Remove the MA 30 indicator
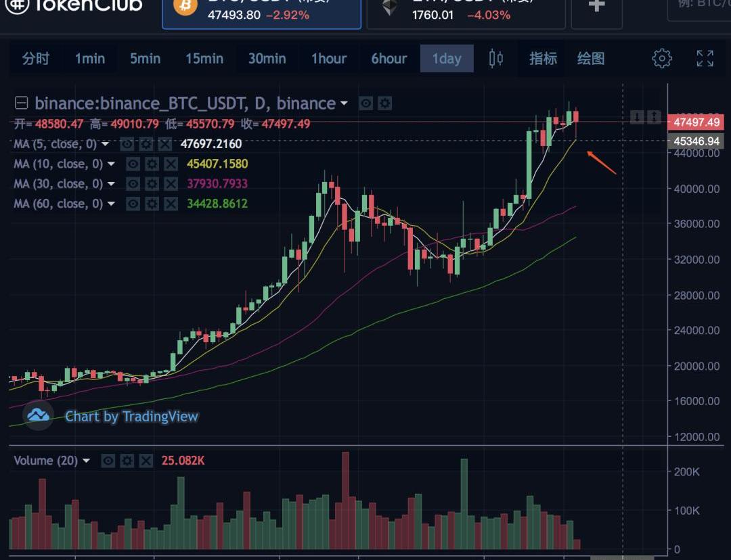 click(171, 184)
